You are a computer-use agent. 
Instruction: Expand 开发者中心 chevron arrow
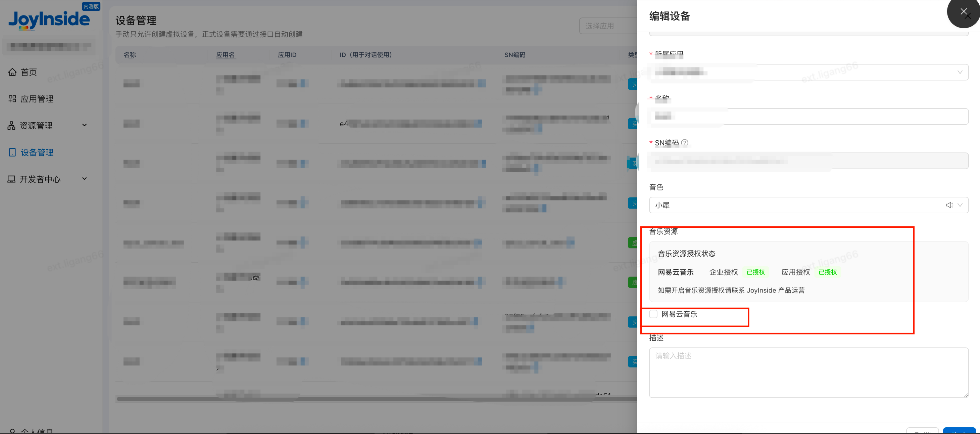(85, 179)
